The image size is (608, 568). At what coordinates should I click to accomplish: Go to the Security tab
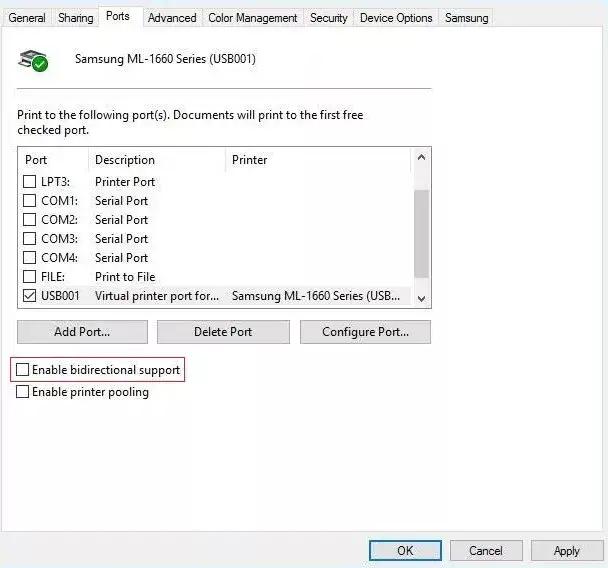point(329,18)
